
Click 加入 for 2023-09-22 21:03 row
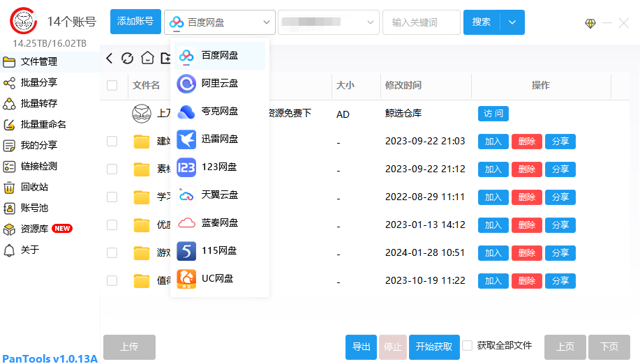click(493, 142)
